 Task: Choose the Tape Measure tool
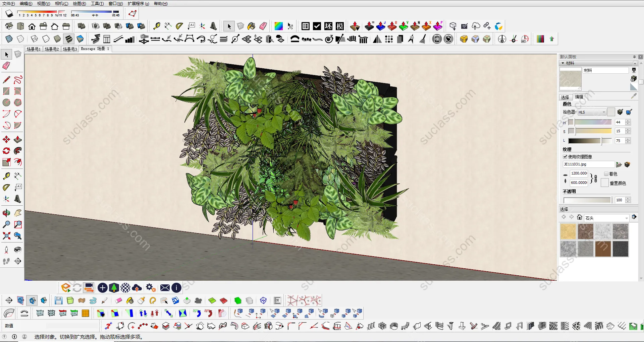coord(6,176)
